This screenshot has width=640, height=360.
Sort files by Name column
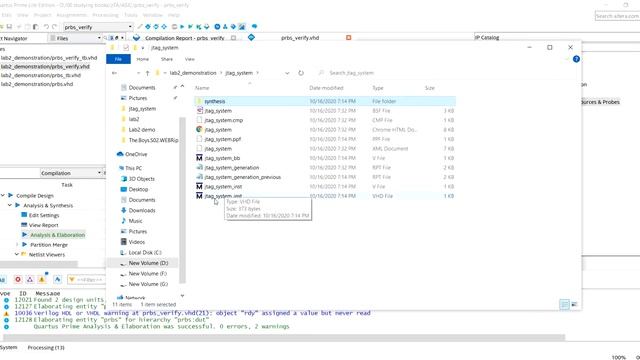(202, 88)
